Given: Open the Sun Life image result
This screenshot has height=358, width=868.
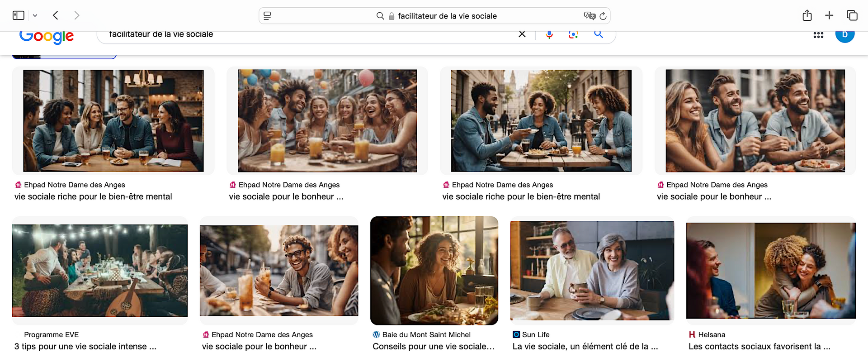Looking at the screenshot, I should pyautogui.click(x=592, y=270).
